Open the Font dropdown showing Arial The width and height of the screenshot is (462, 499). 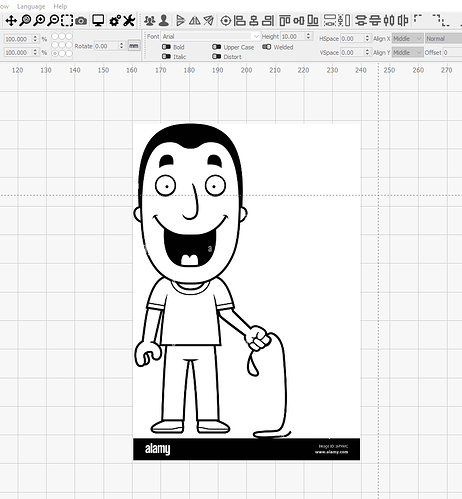210,36
